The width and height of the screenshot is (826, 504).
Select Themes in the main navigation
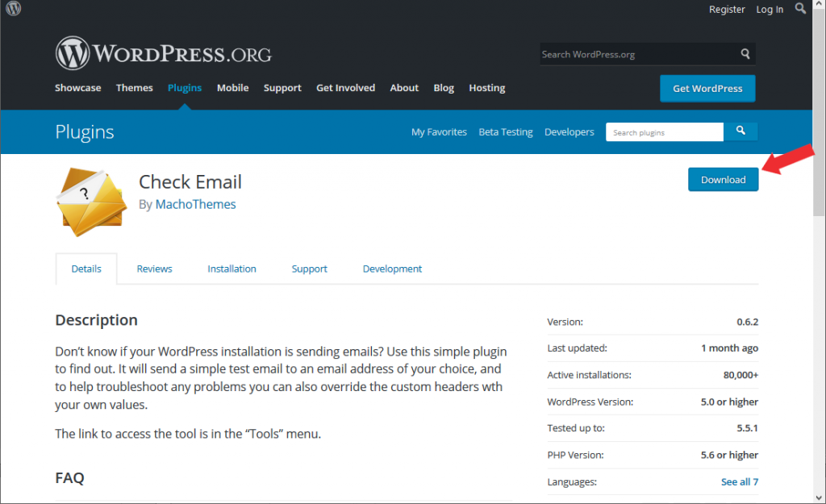[x=134, y=88]
